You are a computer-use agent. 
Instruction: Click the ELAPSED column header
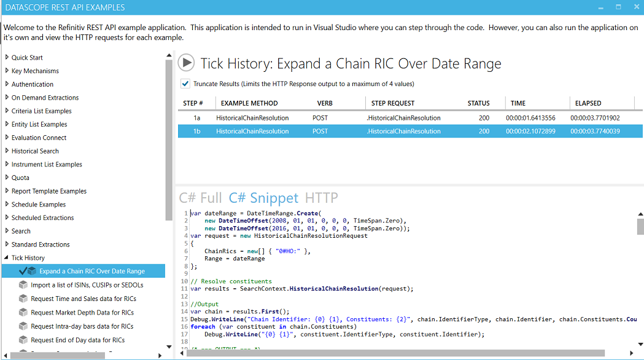click(x=588, y=103)
